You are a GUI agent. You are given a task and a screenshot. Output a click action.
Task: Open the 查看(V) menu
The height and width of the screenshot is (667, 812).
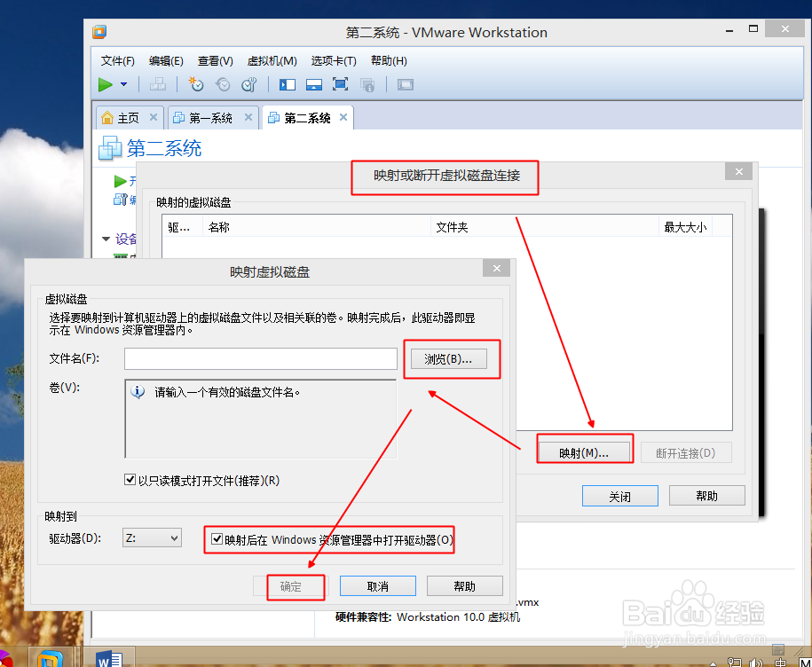[215, 61]
